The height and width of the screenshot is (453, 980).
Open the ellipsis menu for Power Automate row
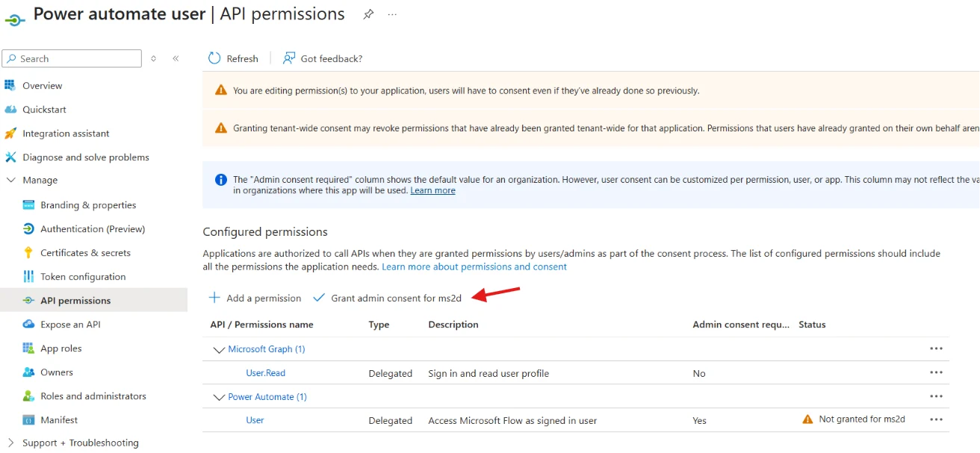click(x=936, y=396)
